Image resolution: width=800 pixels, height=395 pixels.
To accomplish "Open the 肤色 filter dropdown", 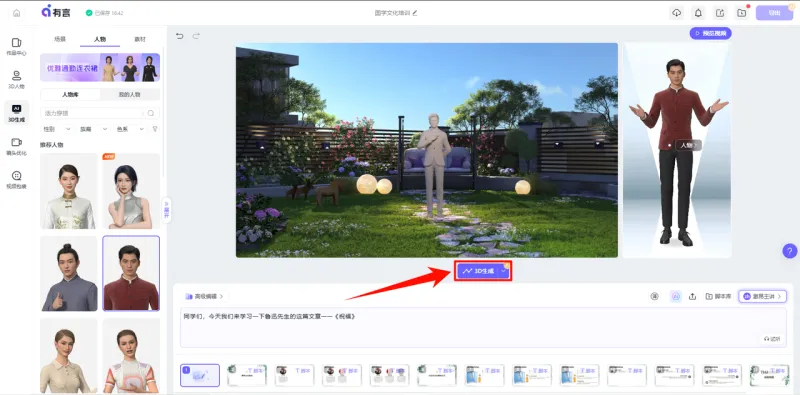I will click(x=93, y=129).
